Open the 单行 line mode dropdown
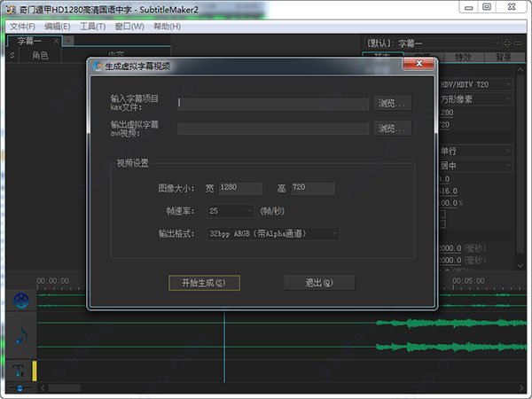The image size is (532, 399). pyautogui.click(x=476, y=151)
